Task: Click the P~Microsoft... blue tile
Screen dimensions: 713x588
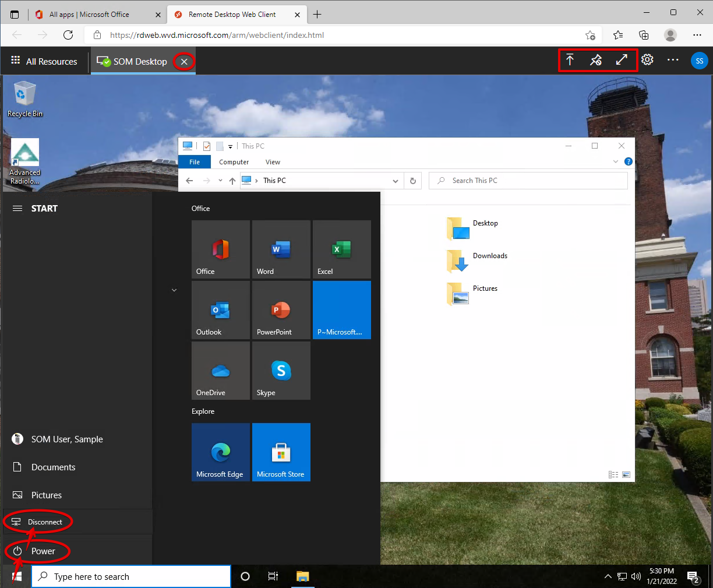Action: click(x=342, y=310)
